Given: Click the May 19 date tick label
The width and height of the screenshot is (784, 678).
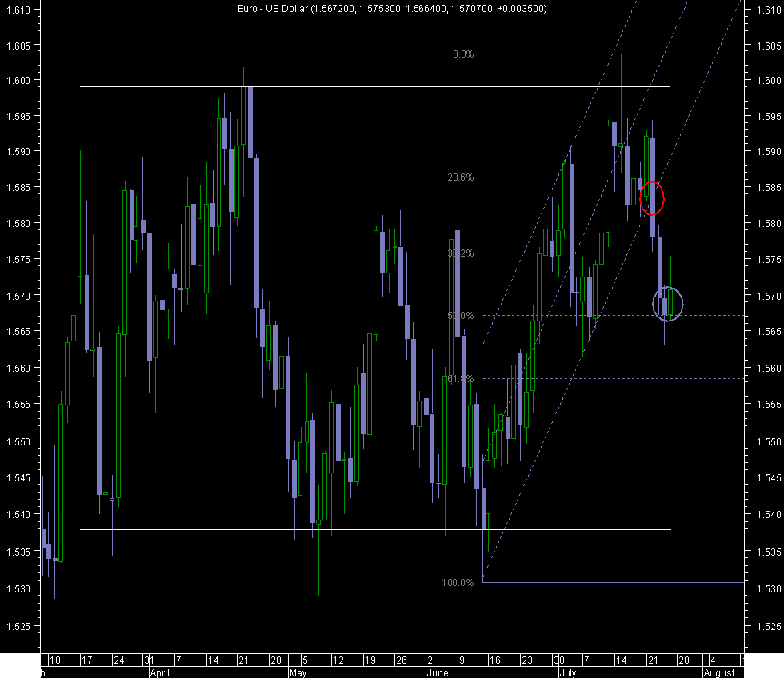Looking at the screenshot, I should coord(370,660).
